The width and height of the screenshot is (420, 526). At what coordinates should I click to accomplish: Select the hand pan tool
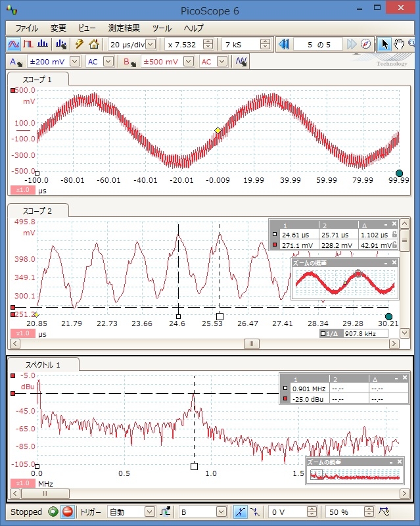click(x=399, y=44)
